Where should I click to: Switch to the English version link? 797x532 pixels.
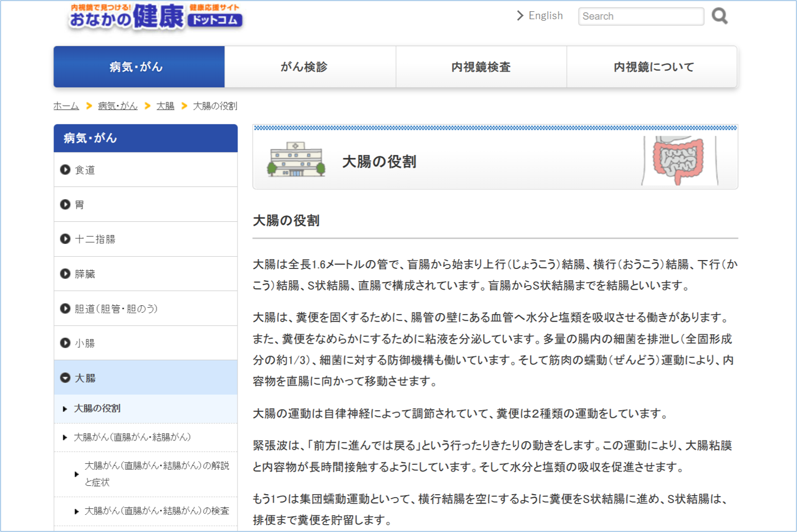click(545, 16)
